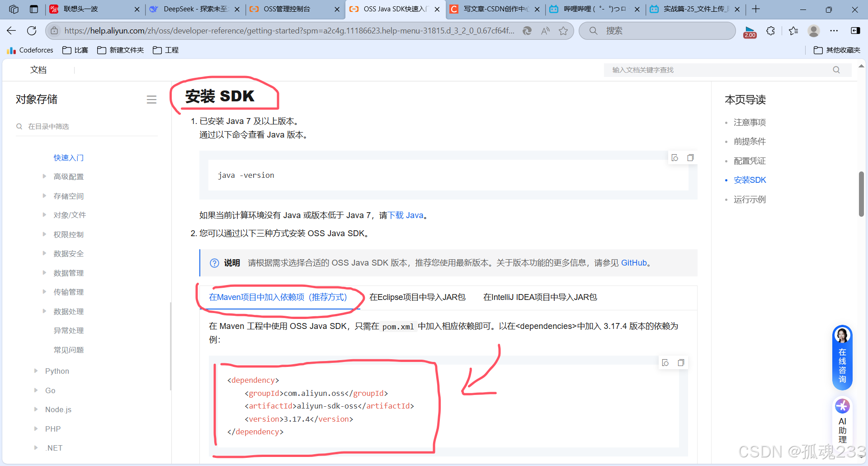Expand the 存储空间 tree item
The height and width of the screenshot is (466, 868).
coord(44,196)
